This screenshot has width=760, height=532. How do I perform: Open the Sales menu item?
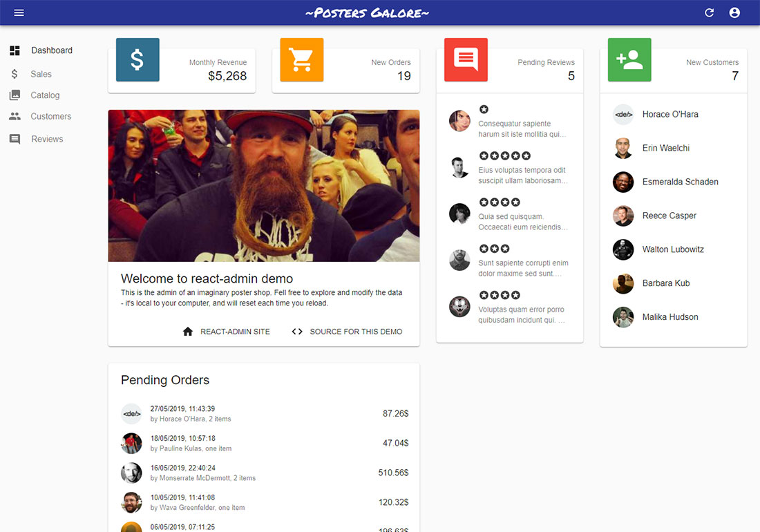coord(41,74)
